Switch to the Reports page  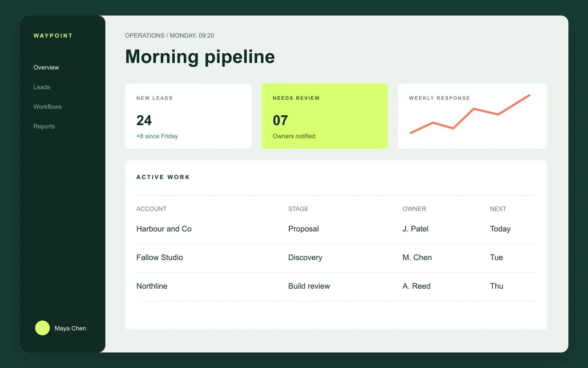pyautogui.click(x=44, y=126)
